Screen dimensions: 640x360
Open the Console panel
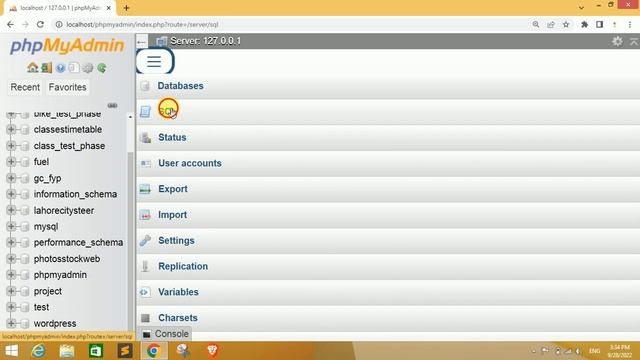pos(165,334)
